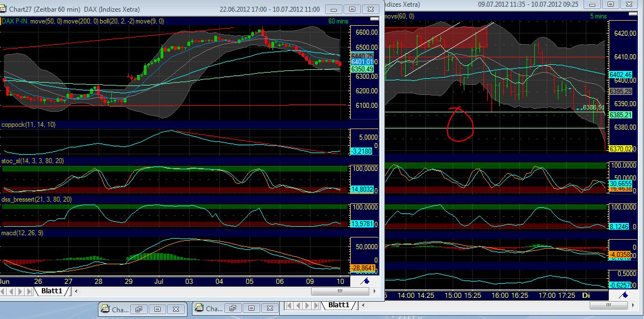
Task: Click the 60 mins timeframe label
Action: pos(338,21)
